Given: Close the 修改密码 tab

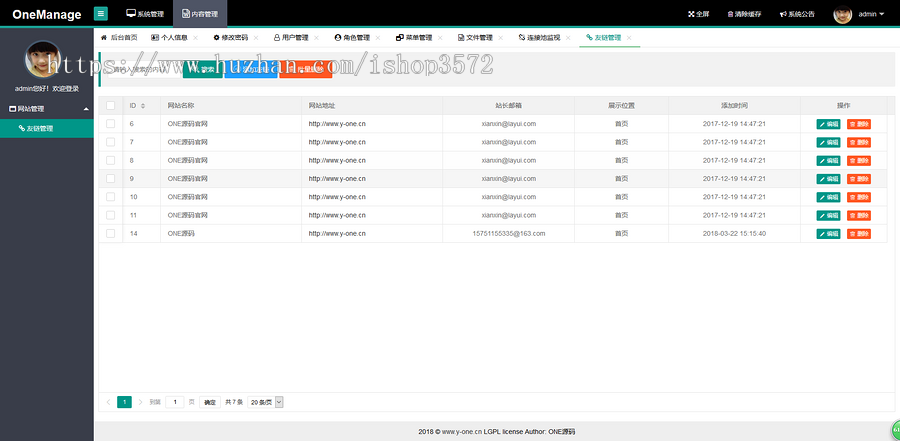Looking at the screenshot, I should click(x=256, y=38).
